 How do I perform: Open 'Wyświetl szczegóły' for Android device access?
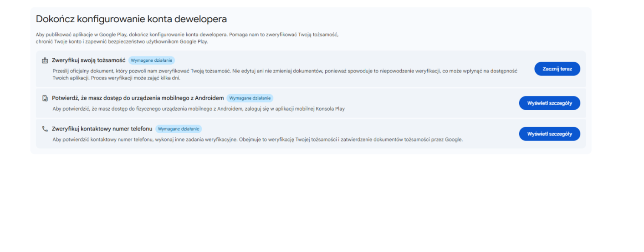point(549,103)
